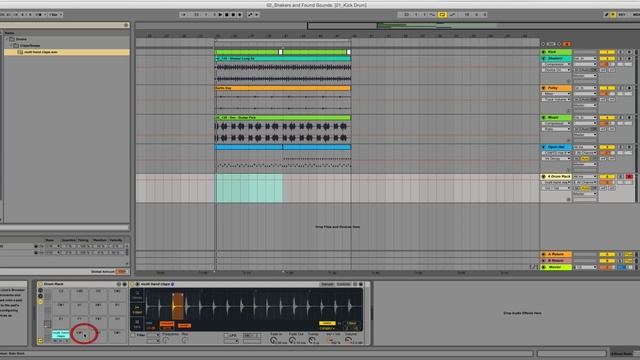Stop playback with the Stop button
640x360 pixels.
227,15
